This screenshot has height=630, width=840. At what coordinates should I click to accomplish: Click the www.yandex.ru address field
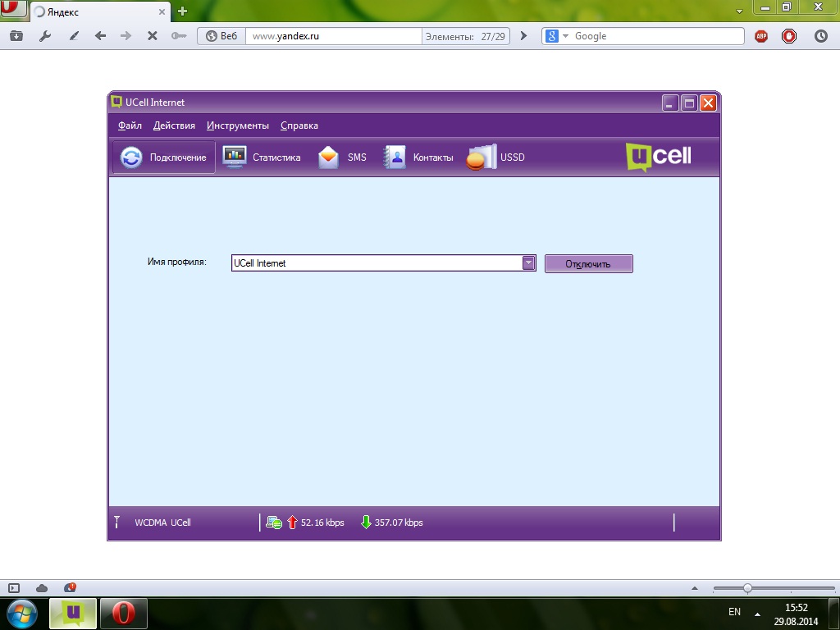point(335,36)
